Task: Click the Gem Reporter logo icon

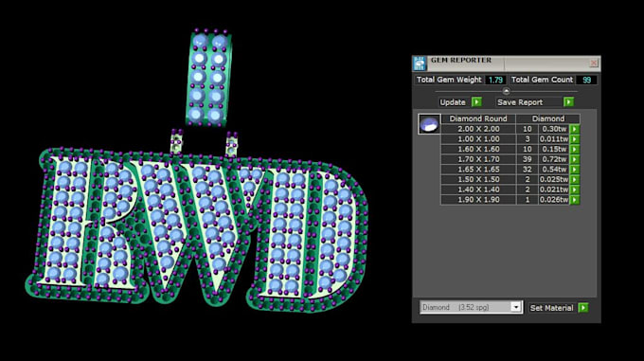Action: coord(420,63)
